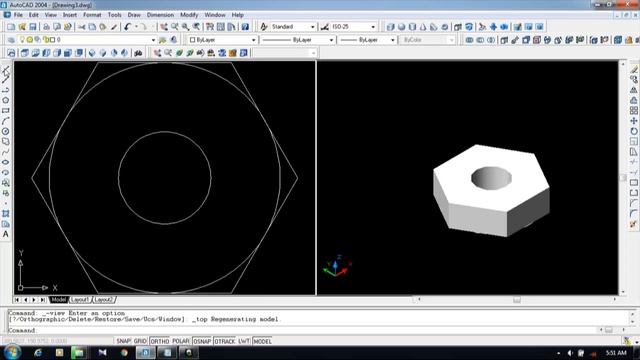The width and height of the screenshot is (640, 360).
Task: Toggle OTRACK in status bar
Action: pyautogui.click(x=224, y=341)
